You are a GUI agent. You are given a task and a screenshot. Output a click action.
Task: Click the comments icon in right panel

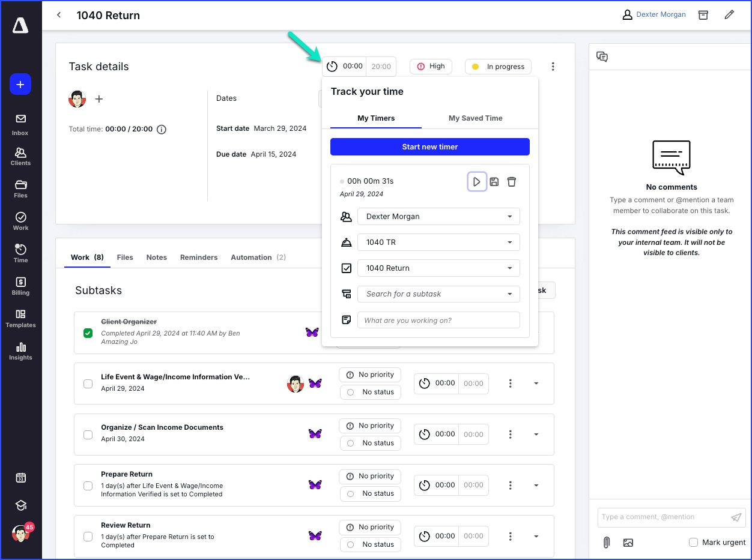602,56
